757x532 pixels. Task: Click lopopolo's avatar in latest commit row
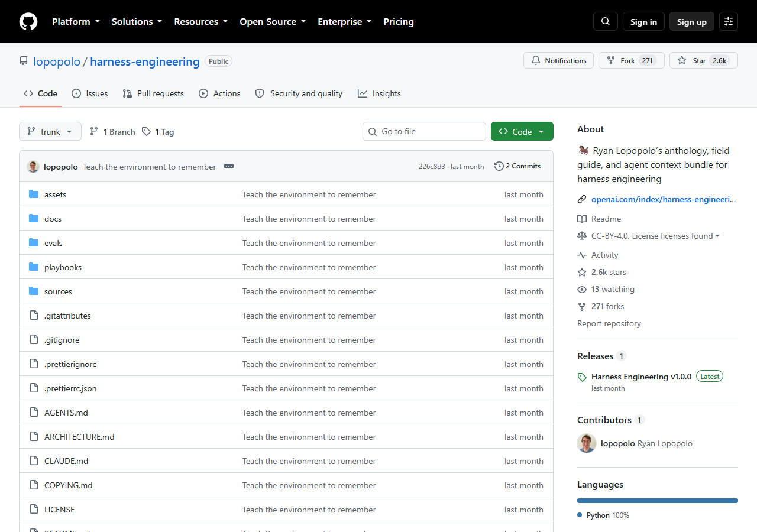click(33, 167)
